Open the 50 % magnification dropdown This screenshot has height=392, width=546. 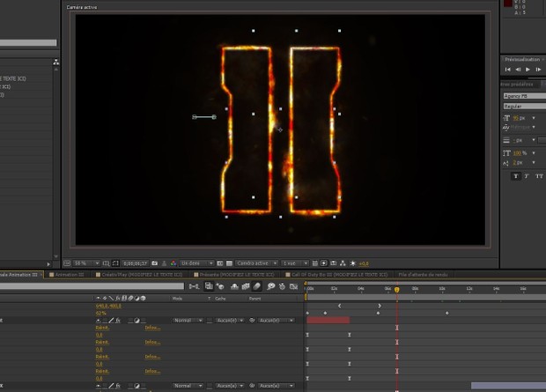[86, 263]
